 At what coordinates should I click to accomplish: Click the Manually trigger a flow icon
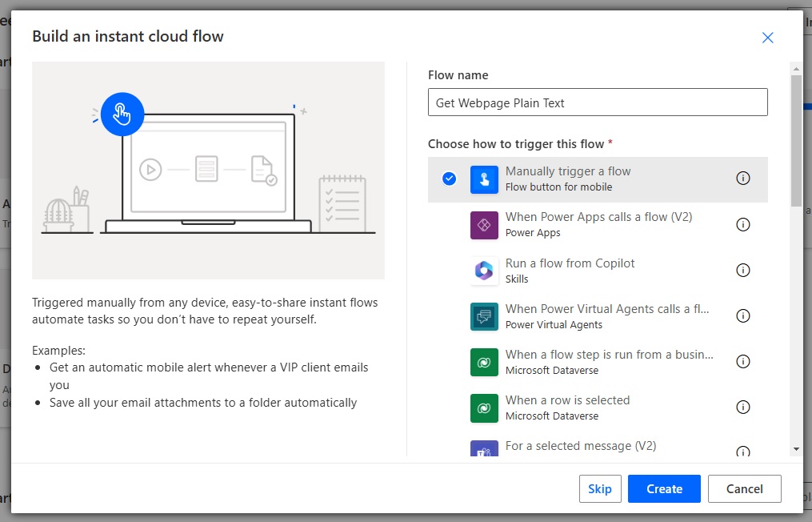click(484, 179)
